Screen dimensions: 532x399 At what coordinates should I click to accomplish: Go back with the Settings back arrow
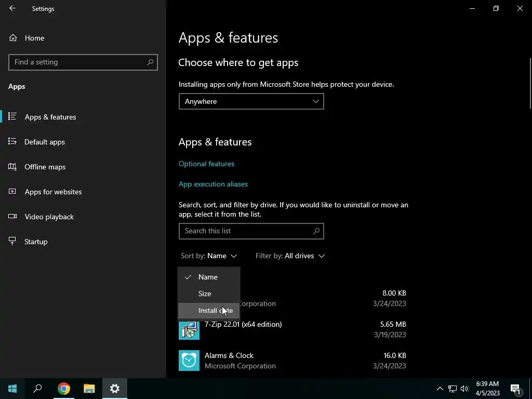[x=12, y=8]
